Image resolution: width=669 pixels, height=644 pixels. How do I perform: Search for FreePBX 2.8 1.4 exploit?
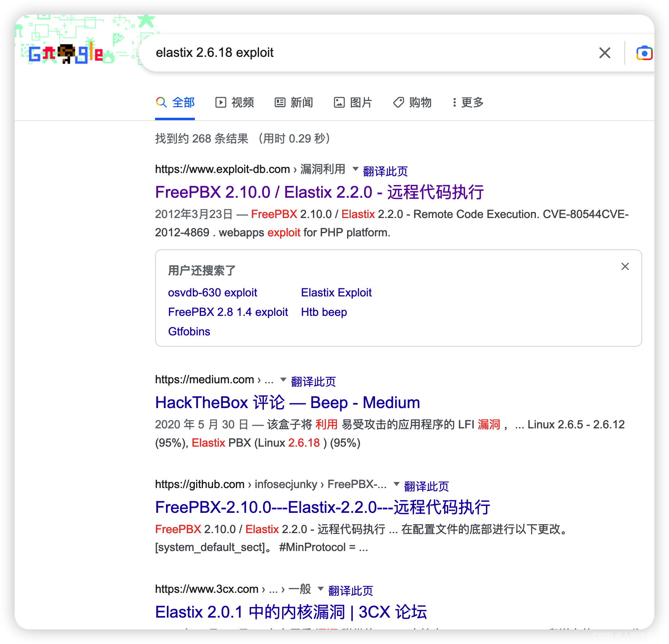(x=228, y=312)
